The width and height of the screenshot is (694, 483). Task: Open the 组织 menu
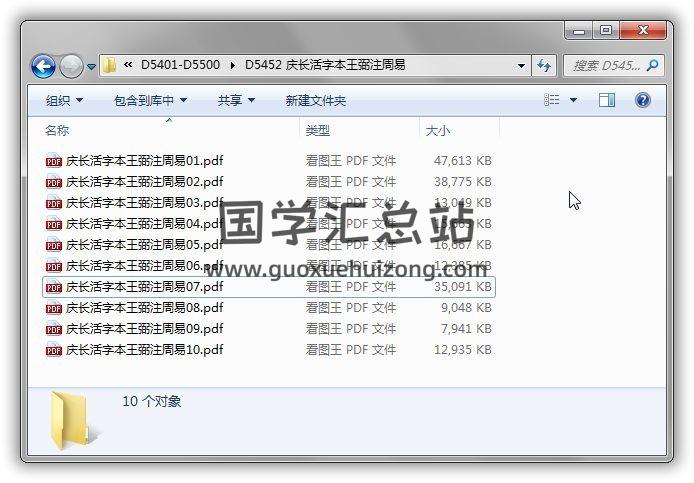point(64,100)
